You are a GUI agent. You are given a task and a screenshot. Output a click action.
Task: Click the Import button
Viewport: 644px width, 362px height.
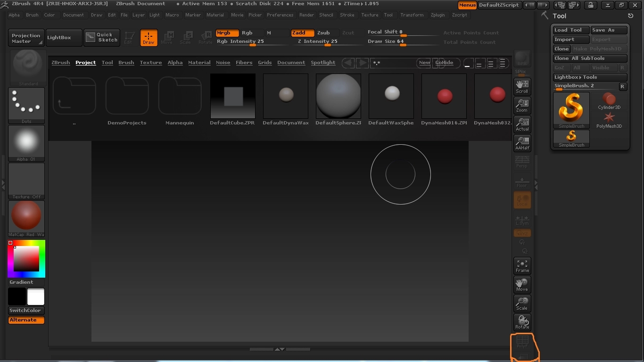click(x=571, y=40)
